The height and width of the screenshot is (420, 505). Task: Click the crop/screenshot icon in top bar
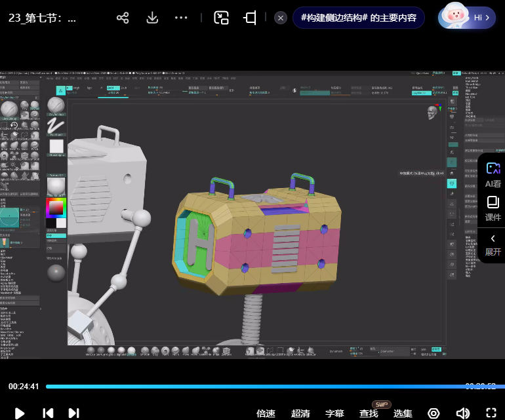coord(250,18)
